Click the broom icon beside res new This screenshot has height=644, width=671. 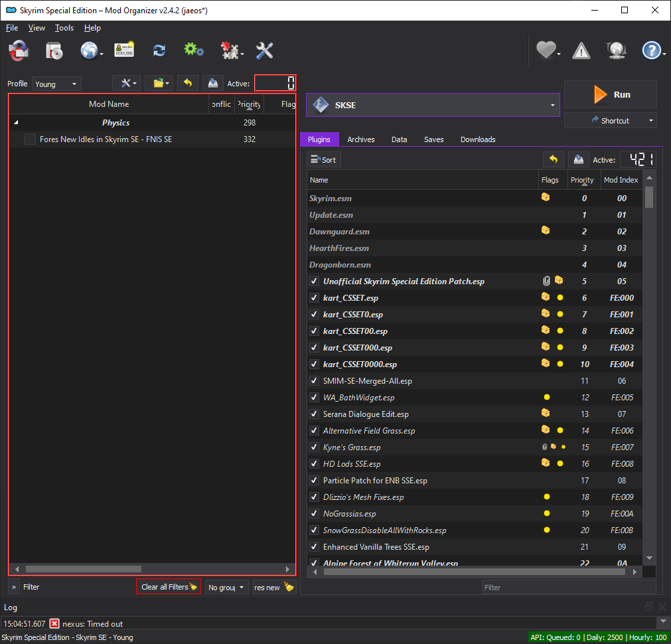click(x=289, y=587)
